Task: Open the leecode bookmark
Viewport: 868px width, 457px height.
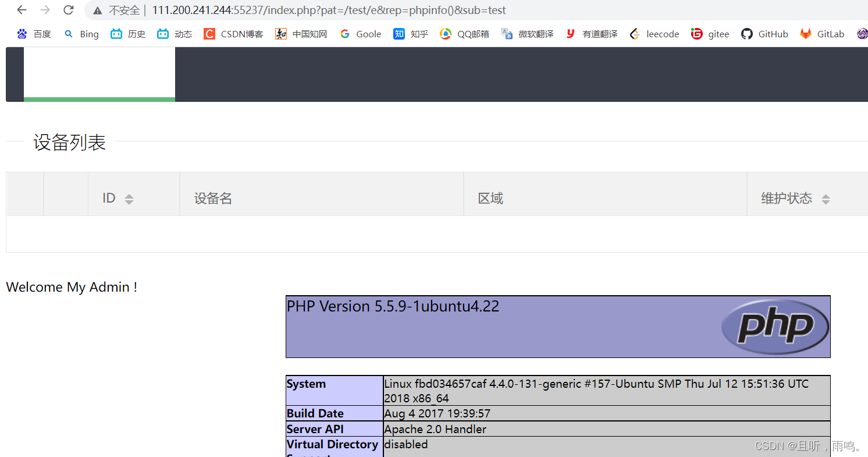Action: click(x=654, y=34)
